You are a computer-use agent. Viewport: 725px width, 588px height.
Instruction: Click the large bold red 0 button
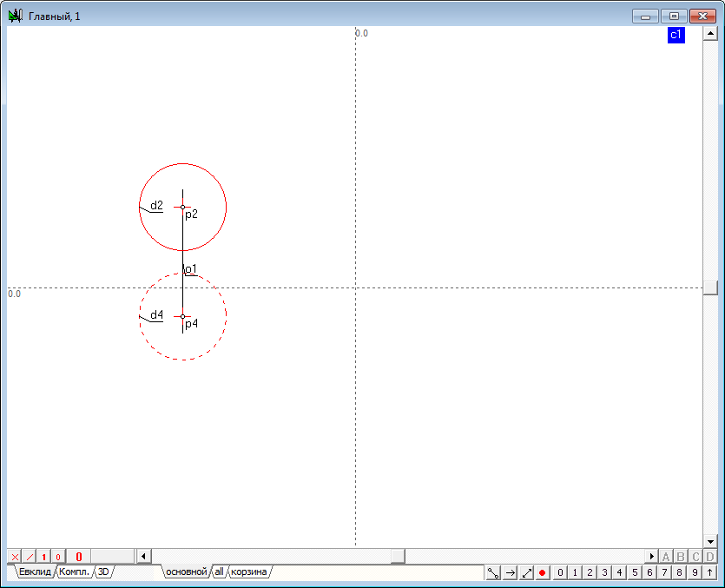coord(79,557)
